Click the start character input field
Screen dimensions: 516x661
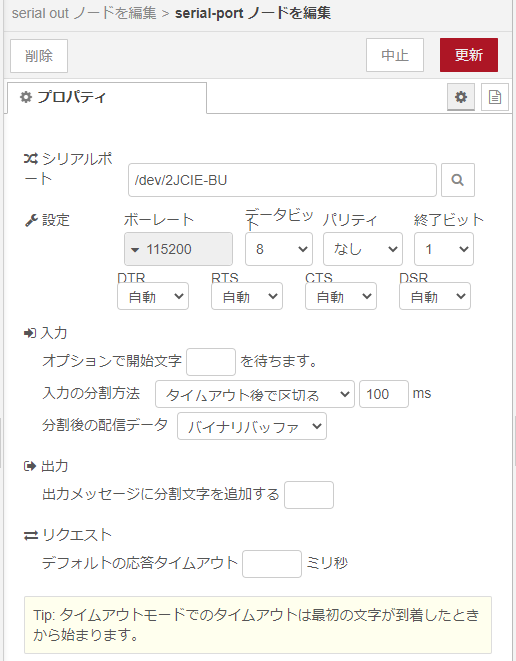tap(211, 362)
